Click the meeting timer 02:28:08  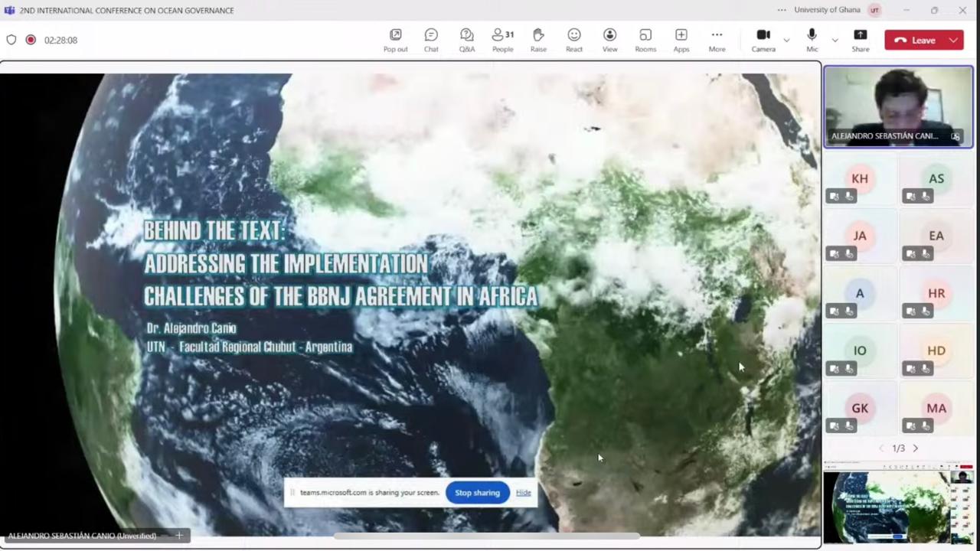coord(60,40)
